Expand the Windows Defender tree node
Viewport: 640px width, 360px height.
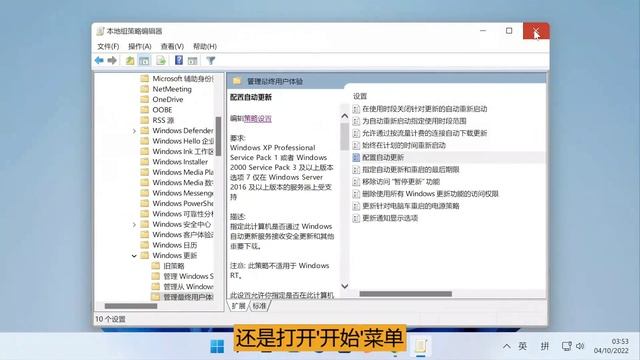pos(134,131)
